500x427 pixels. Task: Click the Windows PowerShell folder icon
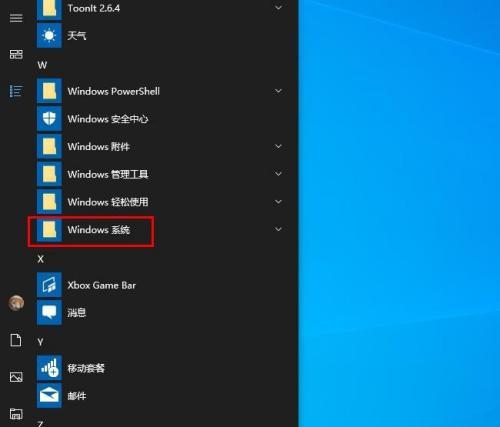click(x=49, y=91)
